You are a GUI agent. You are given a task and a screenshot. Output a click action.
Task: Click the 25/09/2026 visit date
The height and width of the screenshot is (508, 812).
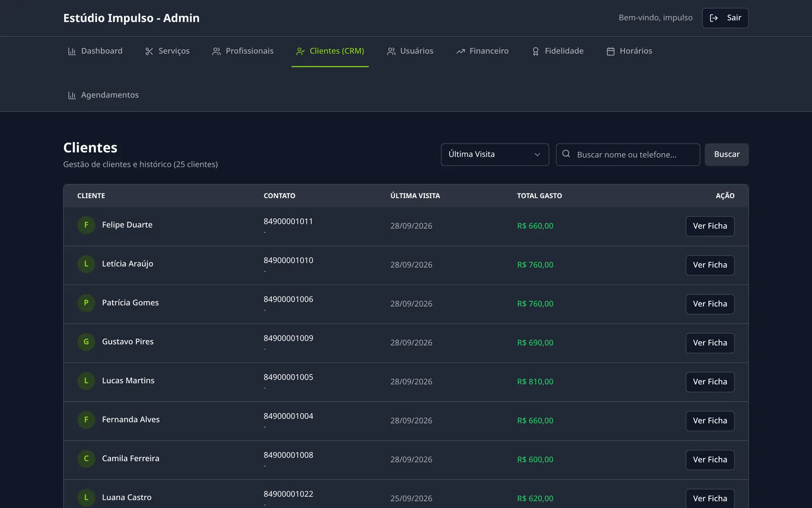tap(412, 499)
